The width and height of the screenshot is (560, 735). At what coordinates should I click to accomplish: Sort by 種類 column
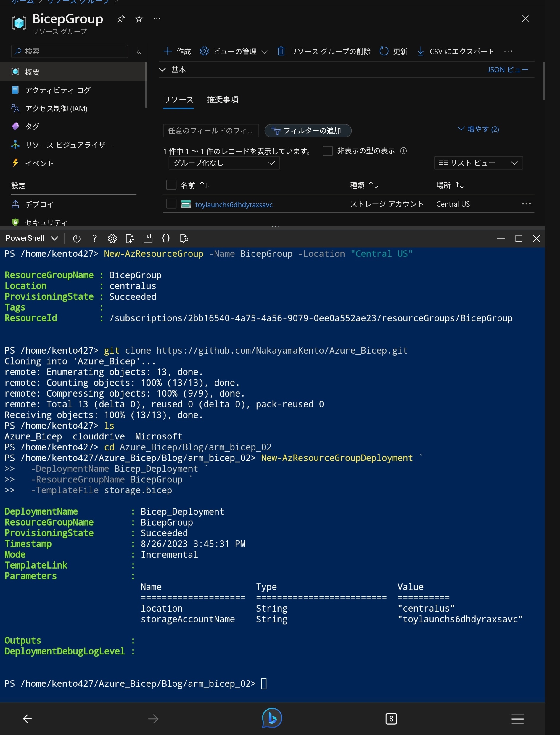click(x=364, y=185)
